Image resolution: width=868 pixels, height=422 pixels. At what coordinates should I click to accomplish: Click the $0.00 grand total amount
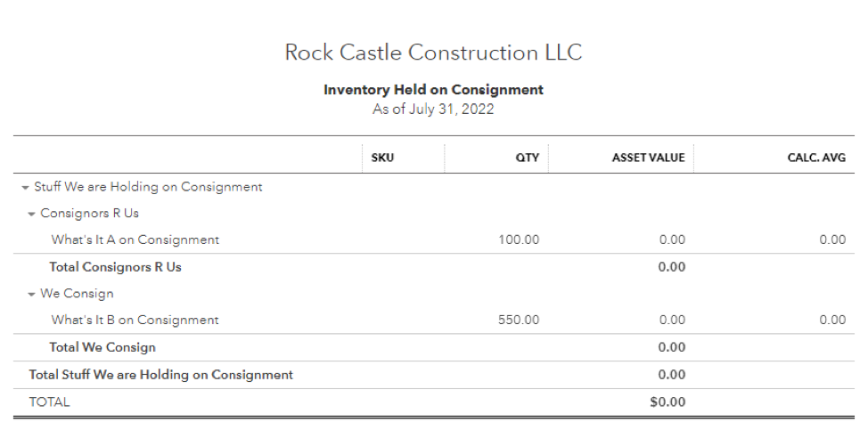click(667, 402)
